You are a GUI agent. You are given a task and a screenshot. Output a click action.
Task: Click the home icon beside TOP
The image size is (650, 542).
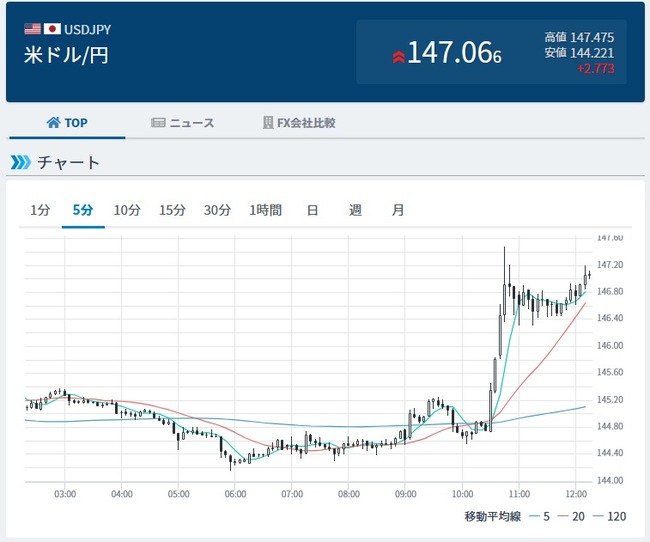53,123
